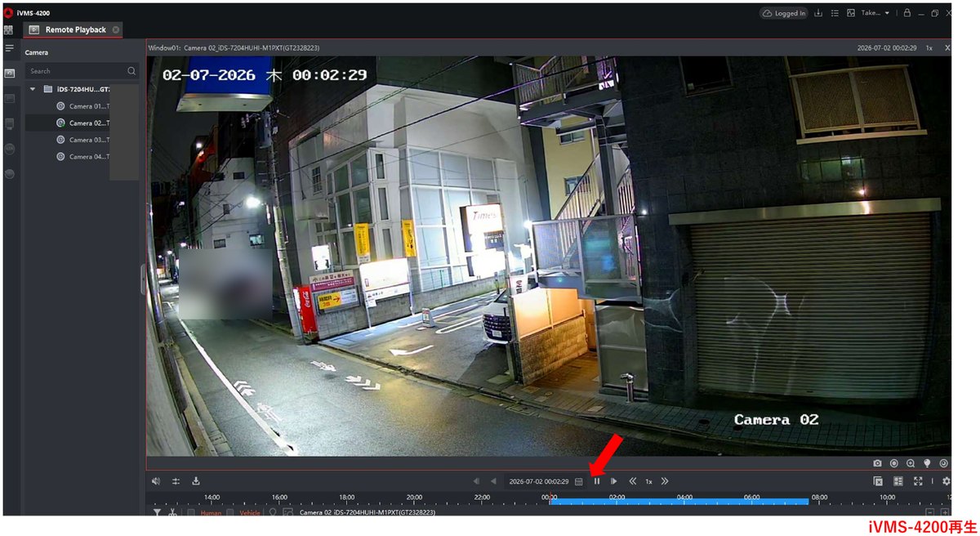Stop all playback windows

(878, 481)
